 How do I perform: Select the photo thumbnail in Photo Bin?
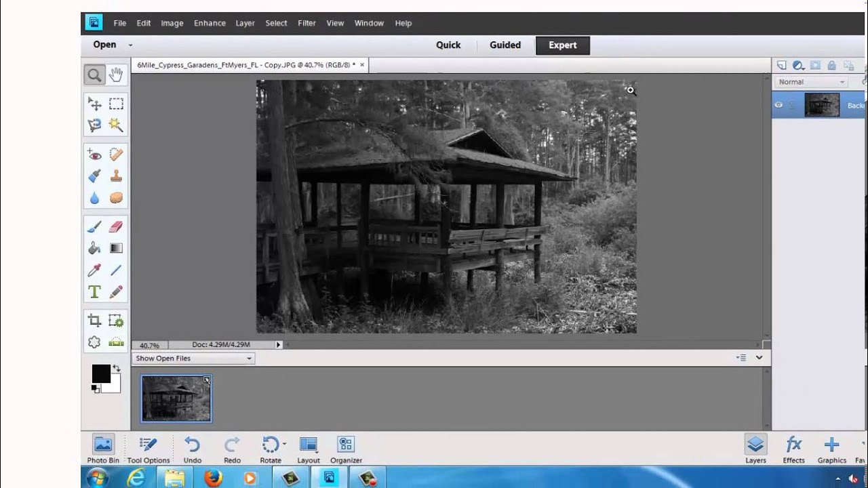tap(176, 399)
